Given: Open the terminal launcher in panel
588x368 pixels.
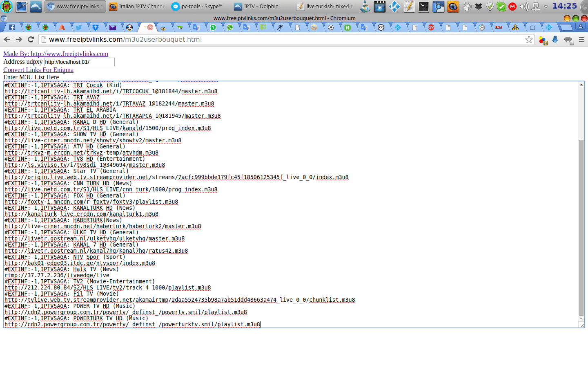Looking at the screenshot, I should coord(424,6).
